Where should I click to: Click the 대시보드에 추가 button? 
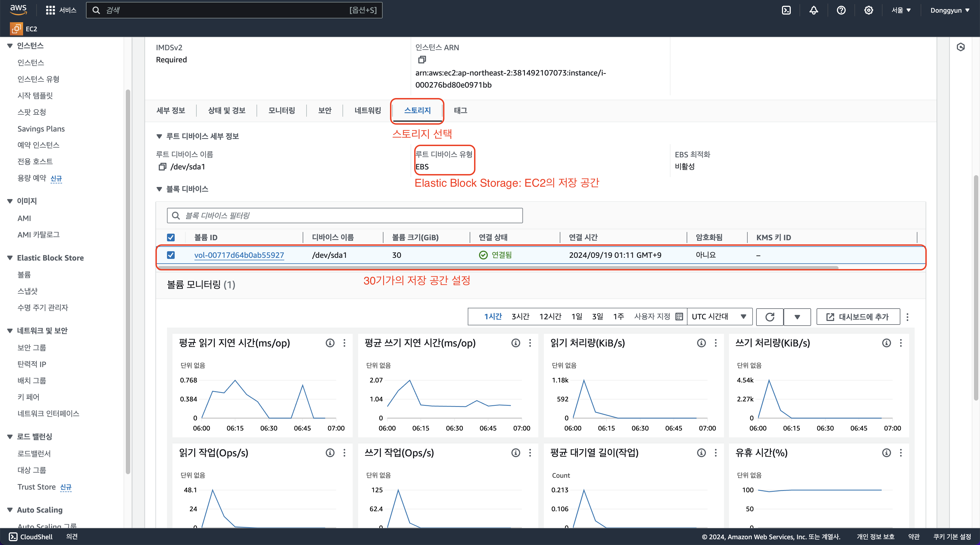[x=858, y=317]
